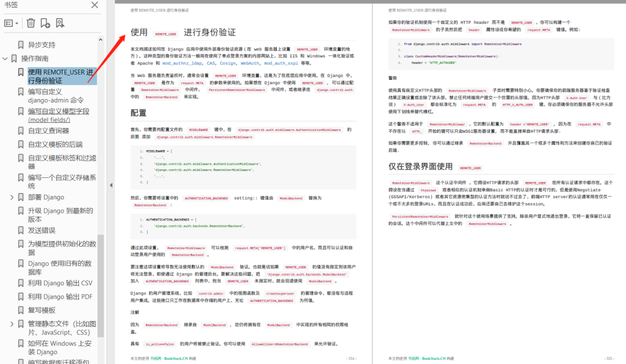This screenshot has height=364, width=626.
Task: Expand the 管理静态文件 bookmark
Action: [12, 324]
